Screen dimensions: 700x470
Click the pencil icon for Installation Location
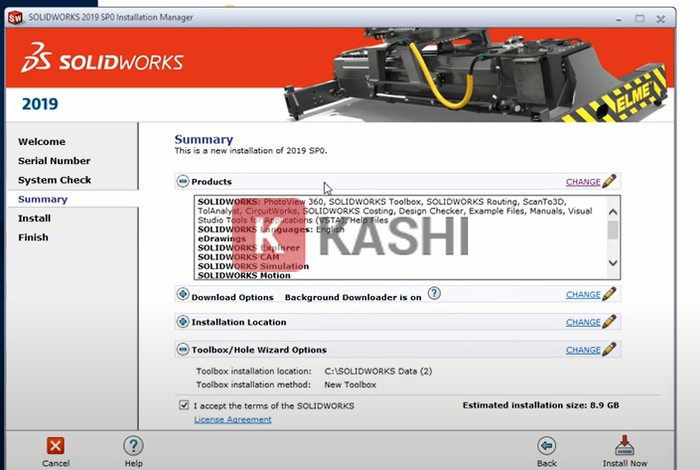click(609, 322)
